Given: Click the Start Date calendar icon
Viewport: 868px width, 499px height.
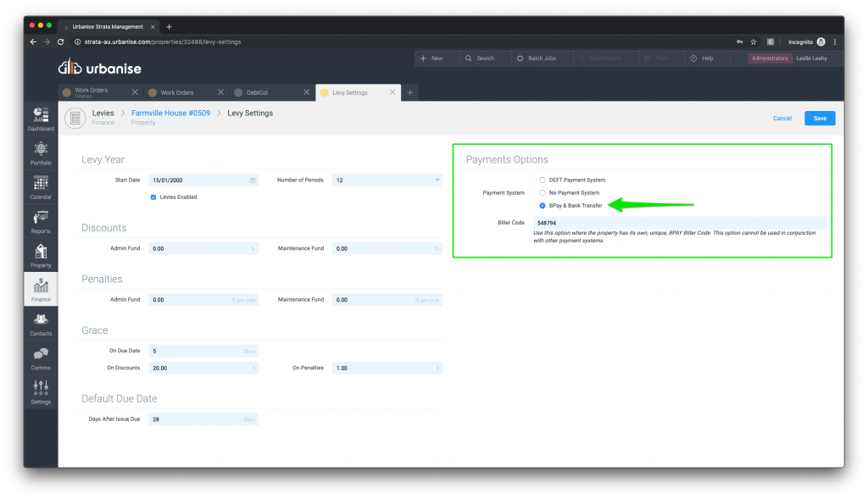Looking at the screenshot, I should 253,180.
